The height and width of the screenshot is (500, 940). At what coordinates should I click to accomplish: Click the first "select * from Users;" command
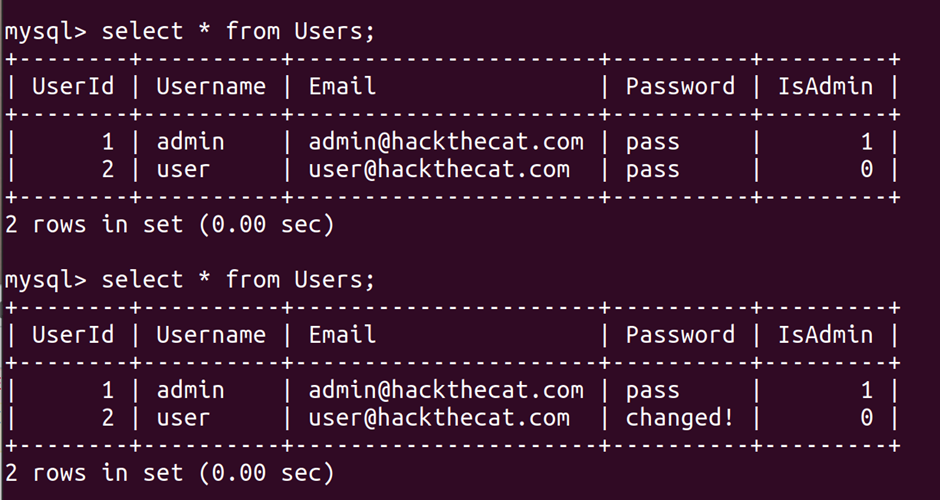pyautogui.click(x=238, y=31)
